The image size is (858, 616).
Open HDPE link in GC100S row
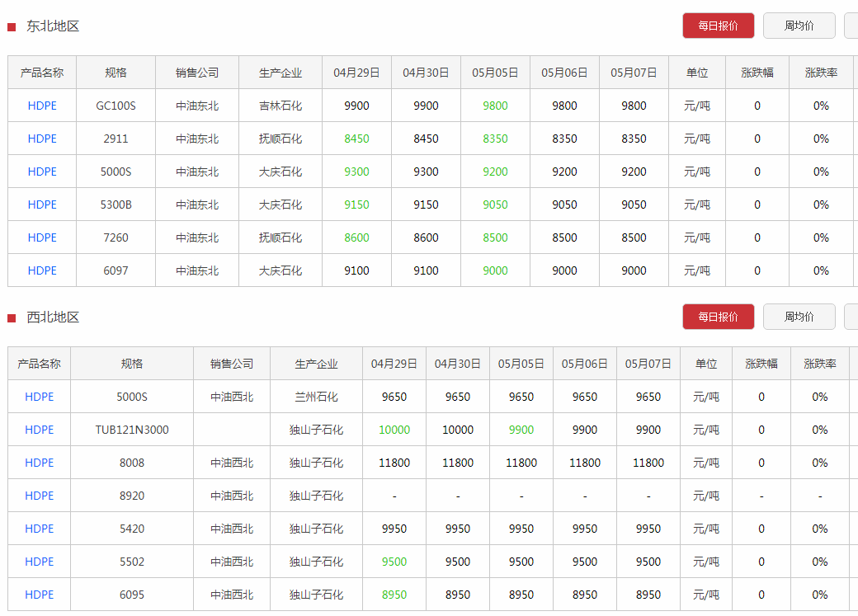42,106
